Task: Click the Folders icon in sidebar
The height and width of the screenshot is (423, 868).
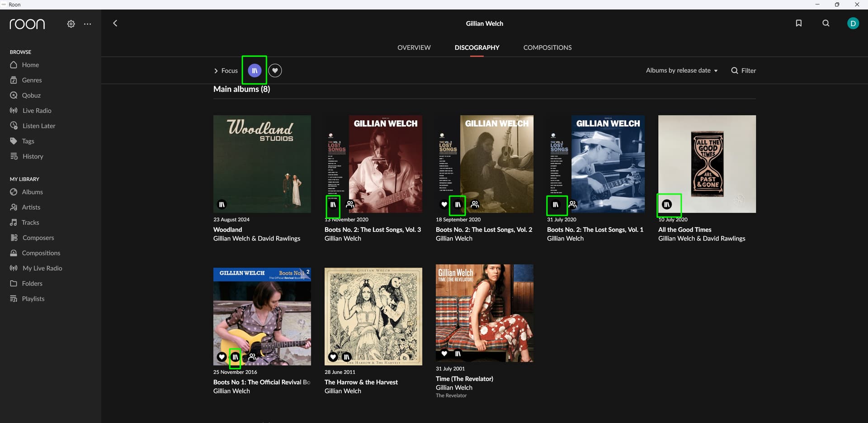Action: tap(14, 283)
